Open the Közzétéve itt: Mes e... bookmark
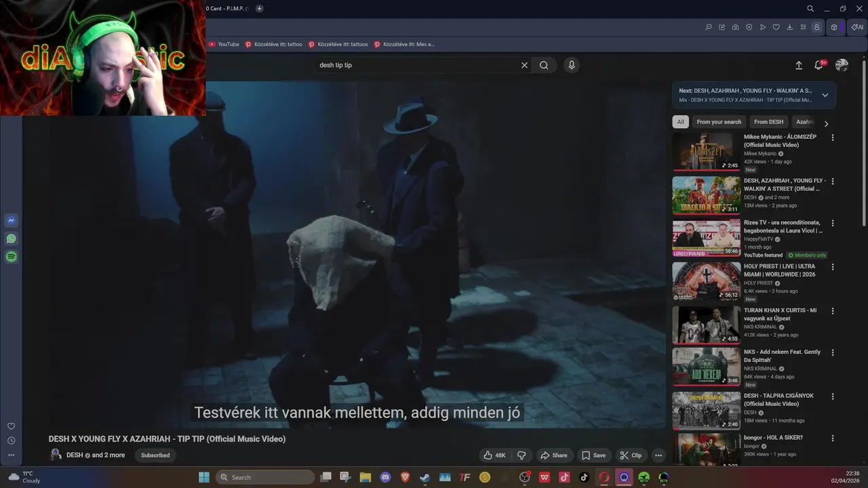This screenshot has height=488, width=868. [x=404, y=44]
